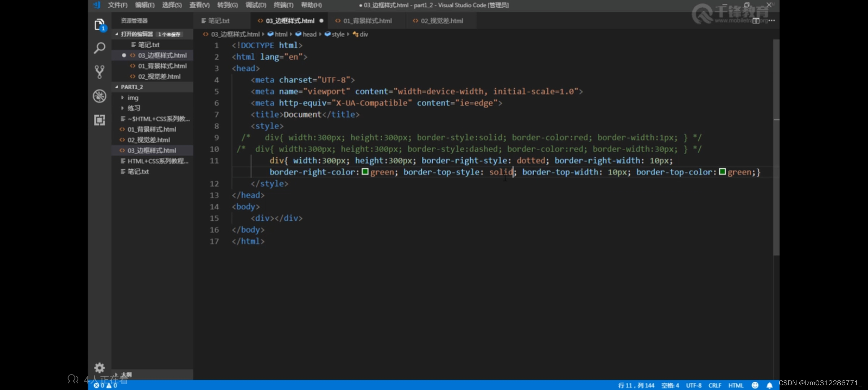
Task: Click head in the breadcrumb path
Action: 309,34
